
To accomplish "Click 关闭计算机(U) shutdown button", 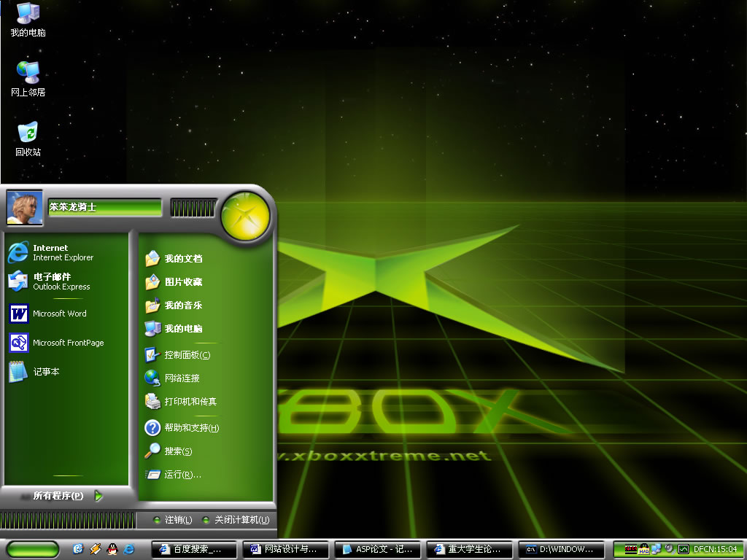I will [x=236, y=520].
